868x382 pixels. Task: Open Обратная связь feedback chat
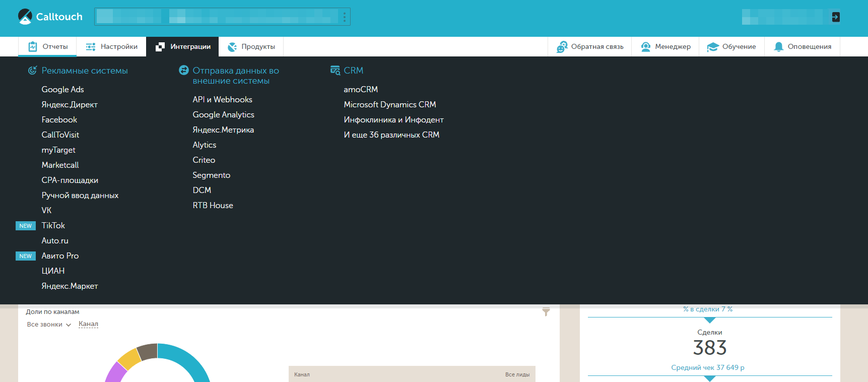(590, 47)
